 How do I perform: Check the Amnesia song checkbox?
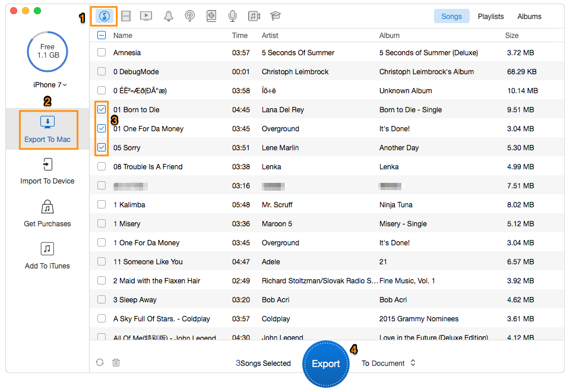click(x=102, y=52)
